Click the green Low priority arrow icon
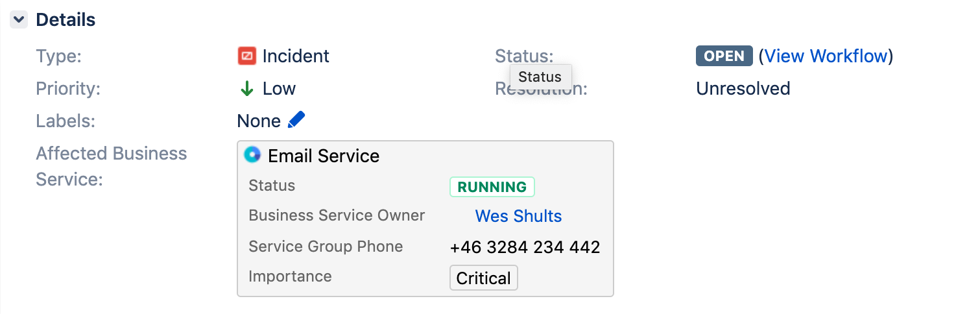 click(x=246, y=89)
